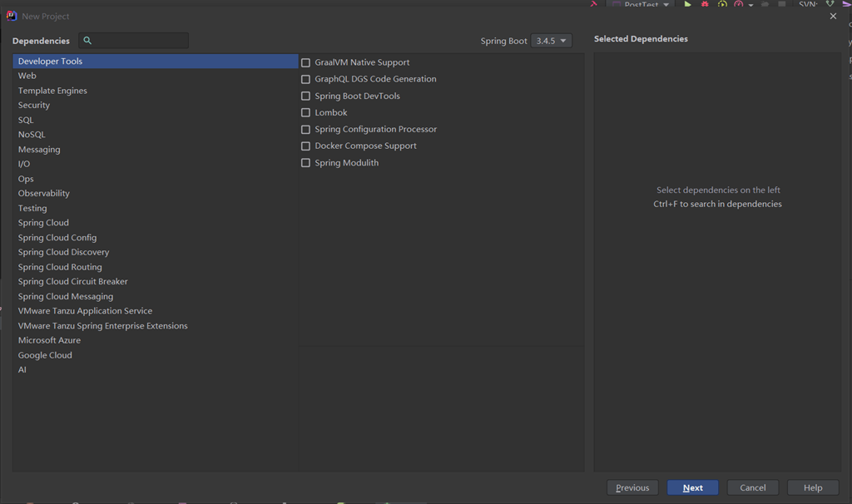Select the Google Cloud category
852x504 pixels.
tap(156, 354)
